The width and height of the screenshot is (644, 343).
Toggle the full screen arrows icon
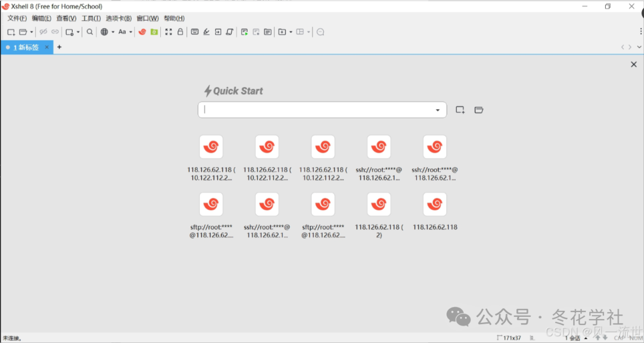168,32
